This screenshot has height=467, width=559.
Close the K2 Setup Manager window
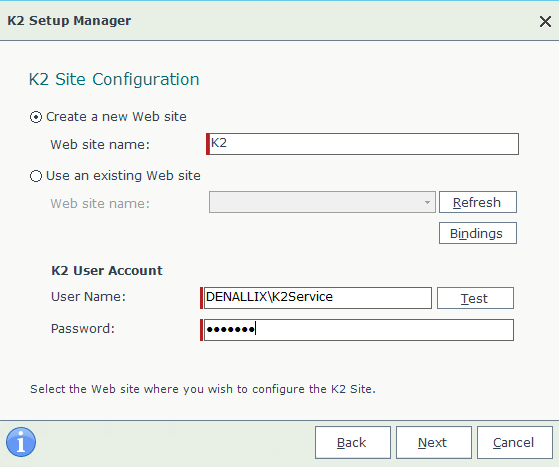pyautogui.click(x=545, y=21)
